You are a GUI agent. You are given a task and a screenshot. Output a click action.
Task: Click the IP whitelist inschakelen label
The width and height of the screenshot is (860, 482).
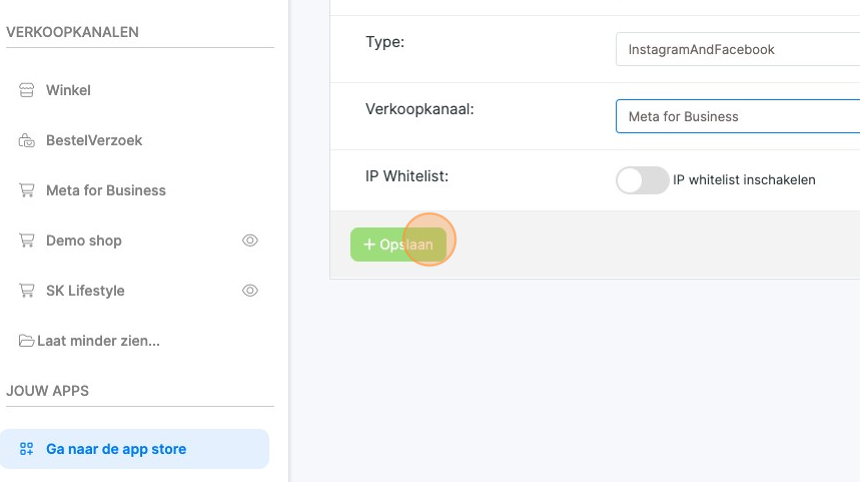[744, 180]
